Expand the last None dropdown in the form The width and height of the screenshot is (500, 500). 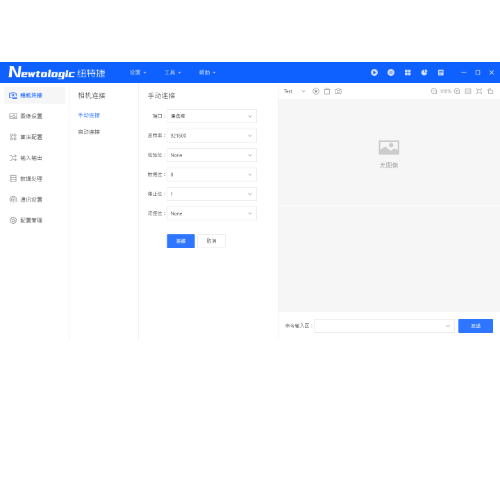tap(212, 213)
